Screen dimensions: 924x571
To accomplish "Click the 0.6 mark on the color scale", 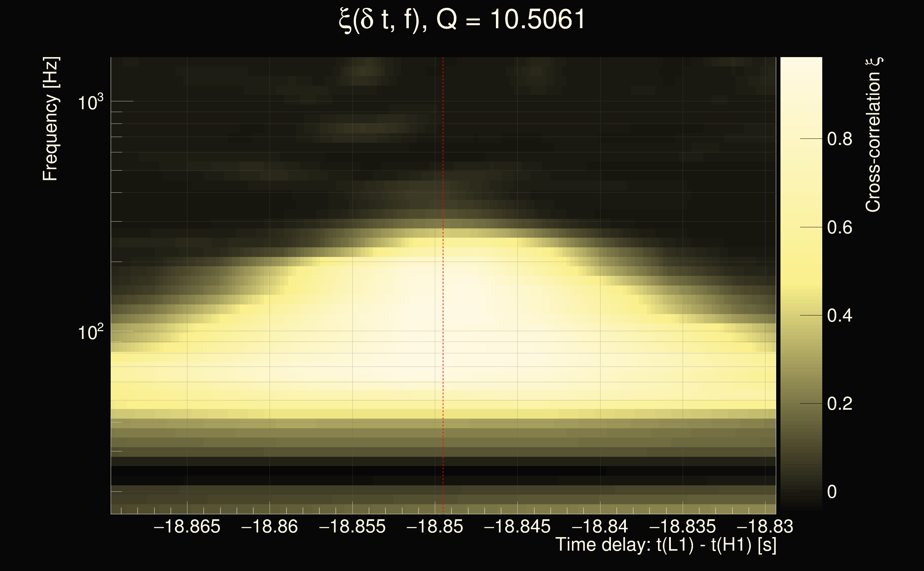I will coord(839,227).
